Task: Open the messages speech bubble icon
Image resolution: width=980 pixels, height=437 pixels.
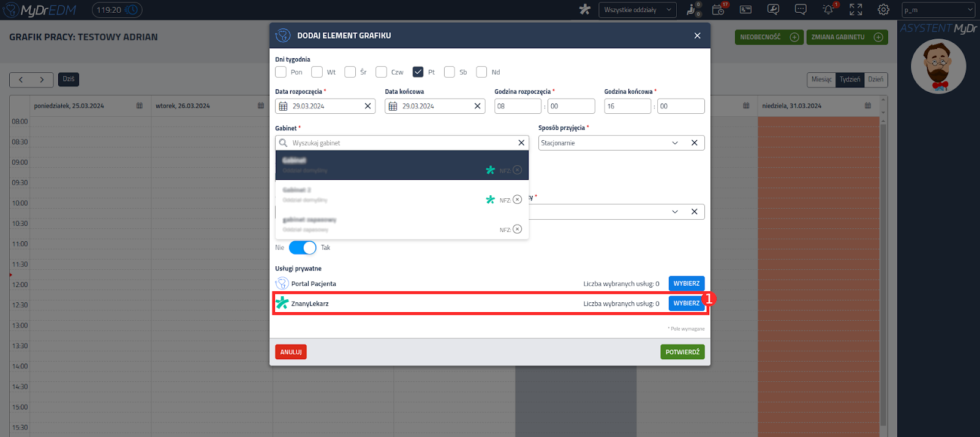Action: click(x=801, y=10)
